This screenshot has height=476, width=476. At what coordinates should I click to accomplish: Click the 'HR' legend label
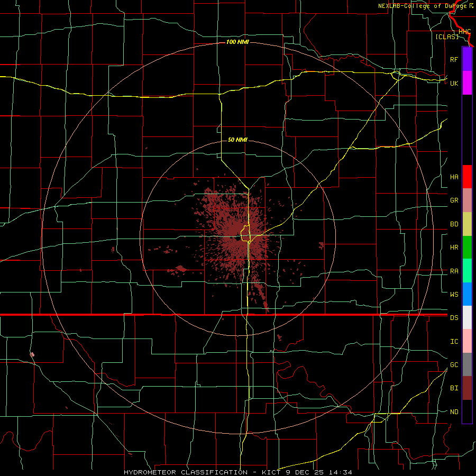click(x=454, y=248)
